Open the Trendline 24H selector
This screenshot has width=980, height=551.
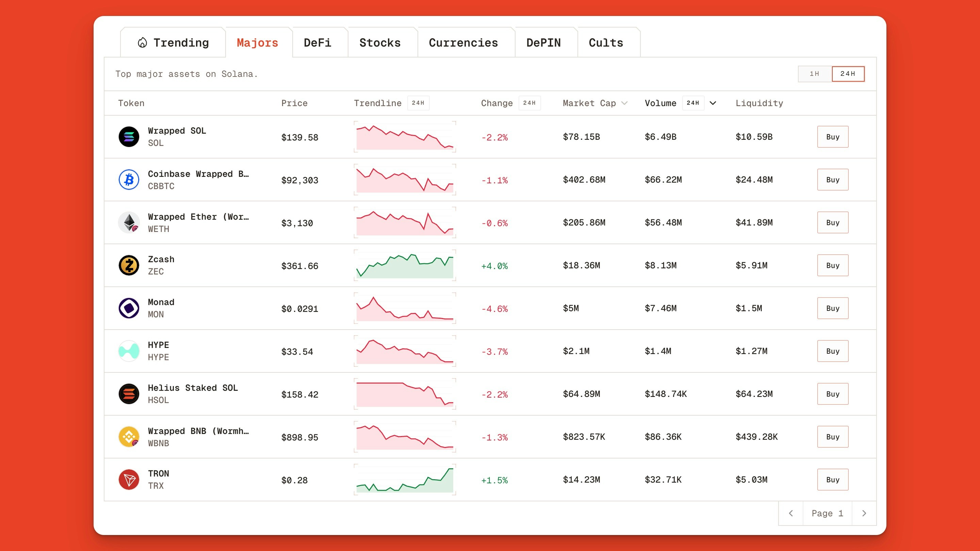[419, 103]
